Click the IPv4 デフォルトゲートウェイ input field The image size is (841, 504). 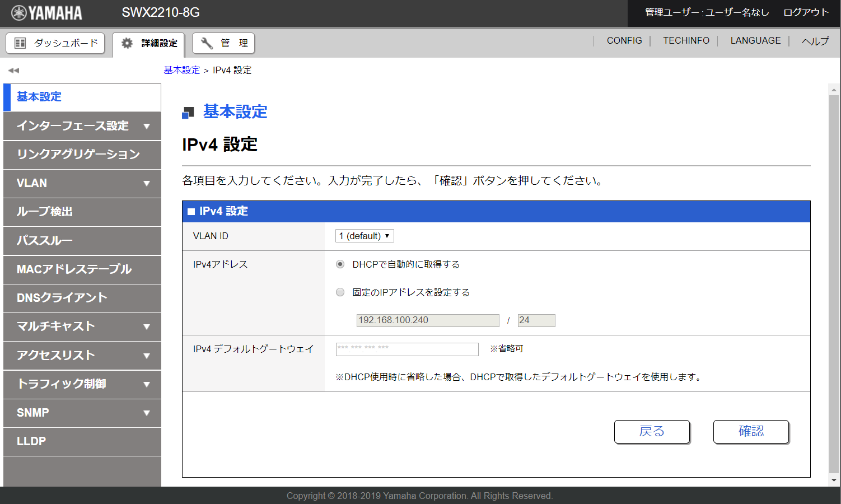pos(407,349)
